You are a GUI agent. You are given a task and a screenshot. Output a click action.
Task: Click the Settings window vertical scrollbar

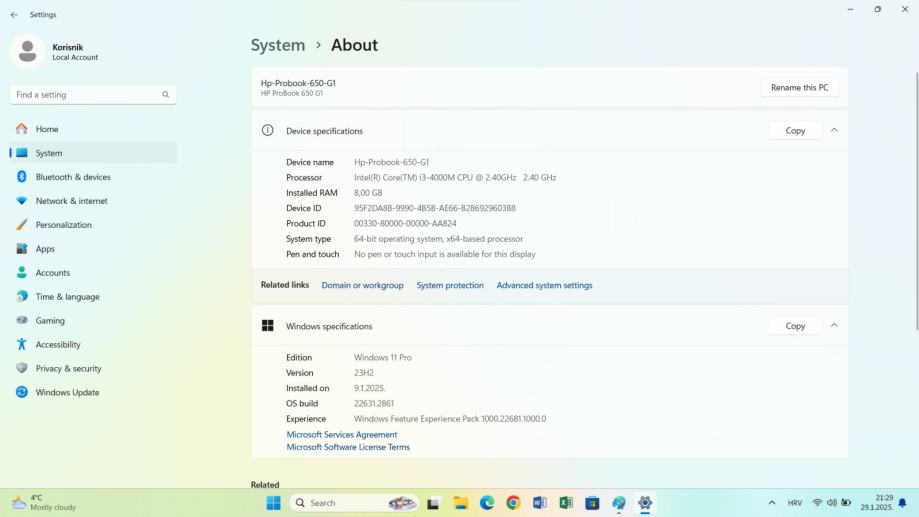coord(917,201)
